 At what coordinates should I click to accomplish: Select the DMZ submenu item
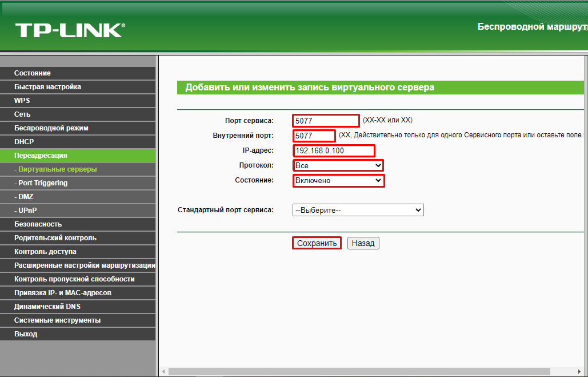click(x=26, y=197)
